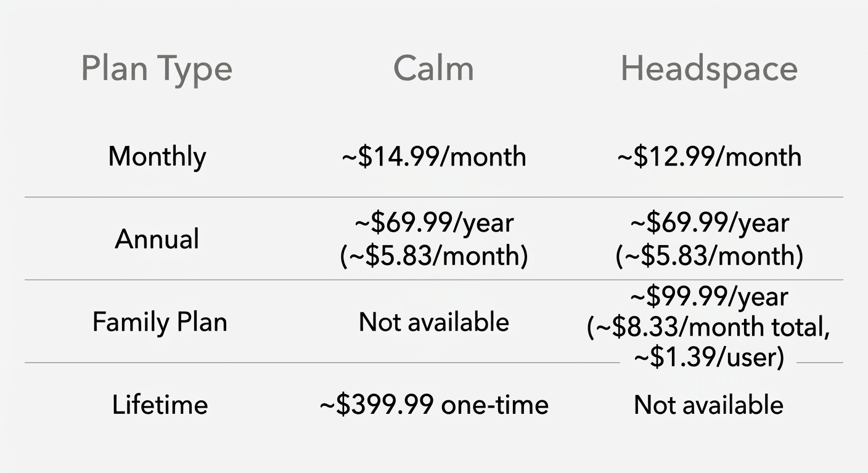Click Headspace's ~$12.99/month price
The height and width of the screenshot is (473, 868).
click(709, 156)
